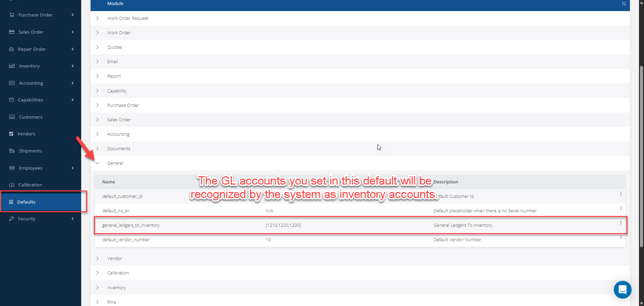Screen dimensions: 644x306
Task: Click the Calibration gauge icon
Action: pyautogui.click(x=12, y=185)
